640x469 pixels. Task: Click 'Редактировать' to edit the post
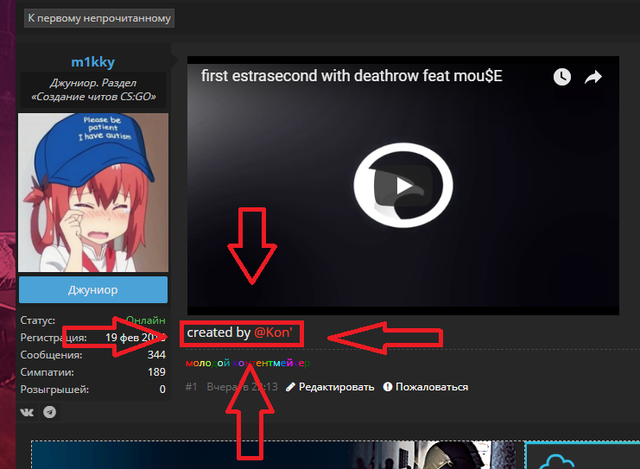coord(336,387)
